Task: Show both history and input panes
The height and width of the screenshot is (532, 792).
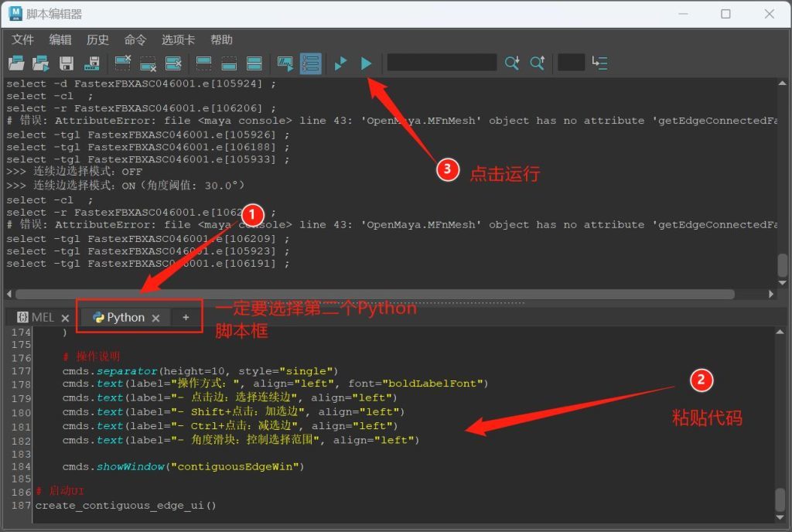Action: coord(254,63)
